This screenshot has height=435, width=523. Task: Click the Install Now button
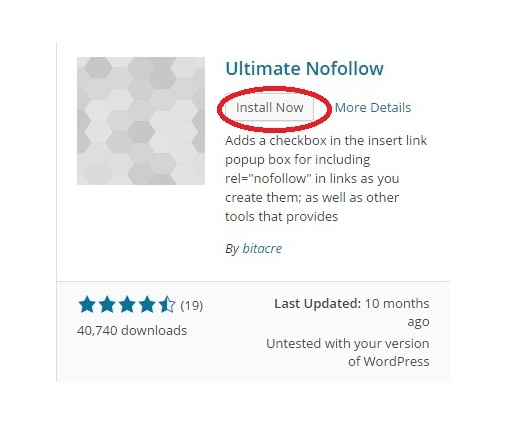(270, 108)
